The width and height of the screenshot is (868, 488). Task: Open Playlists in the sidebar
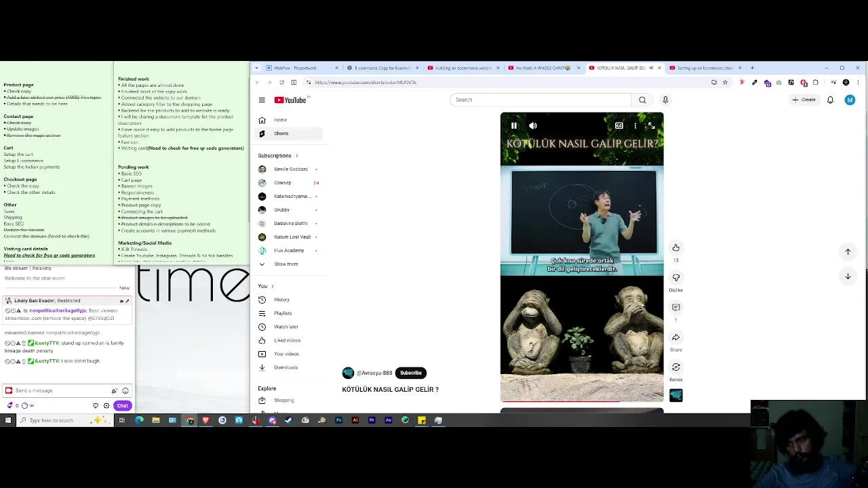point(290,313)
